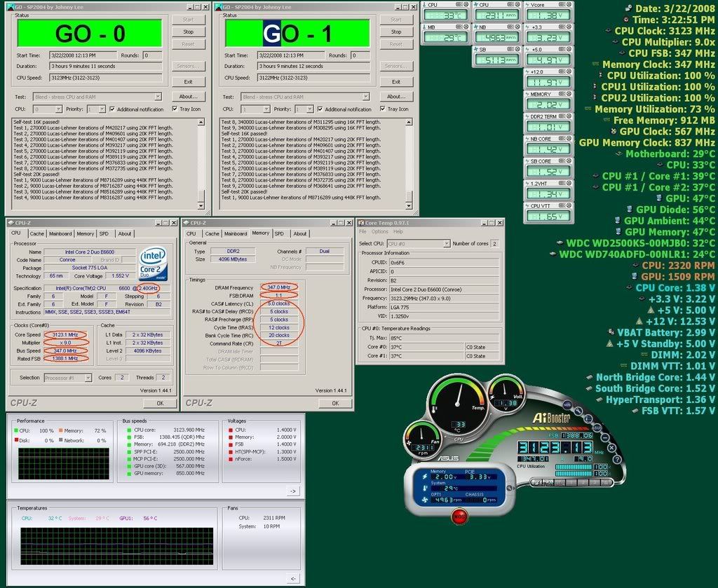
Task: Click 'CPU Clock: 3123 MHz' desktop readout
Action: (665, 31)
